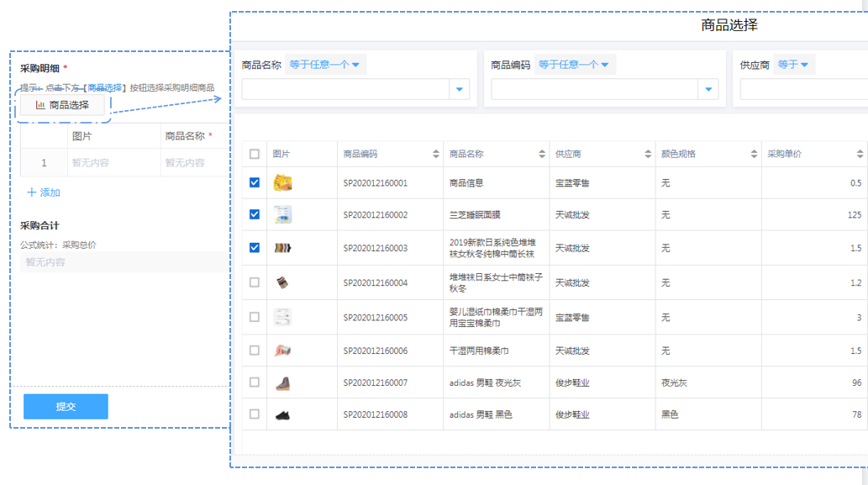868x485 pixels.
Task: Sort by 供应商 column sort arrows
Action: click(x=647, y=155)
